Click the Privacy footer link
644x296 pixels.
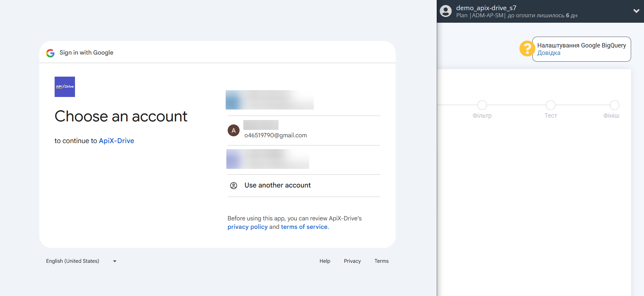(352, 261)
